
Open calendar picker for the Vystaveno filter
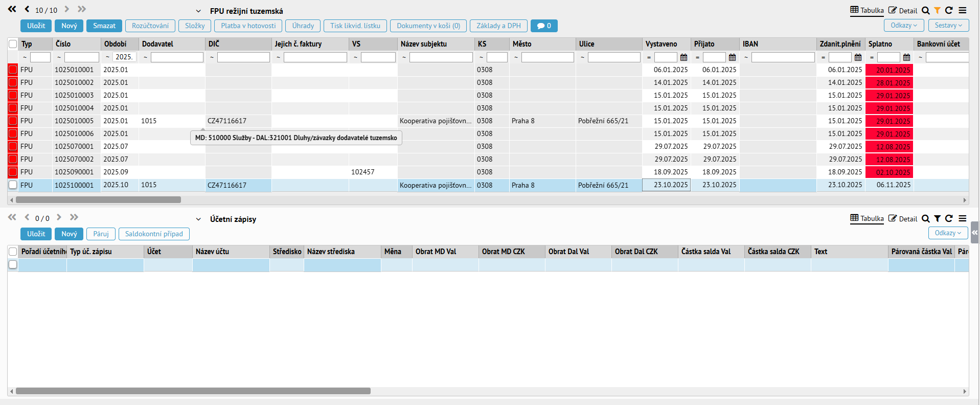point(683,57)
